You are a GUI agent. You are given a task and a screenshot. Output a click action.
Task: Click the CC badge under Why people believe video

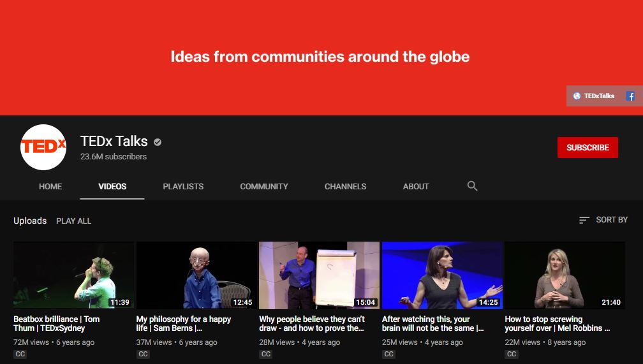click(266, 354)
